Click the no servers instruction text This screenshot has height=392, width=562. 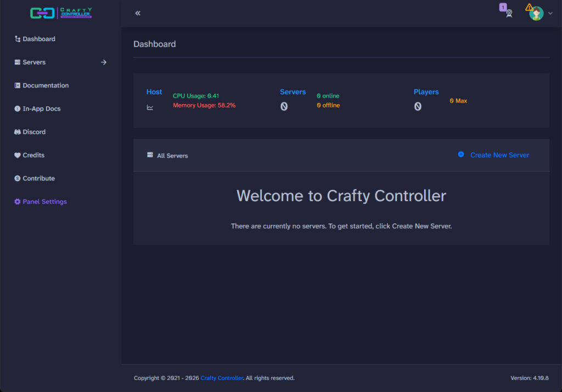coord(341,226)
